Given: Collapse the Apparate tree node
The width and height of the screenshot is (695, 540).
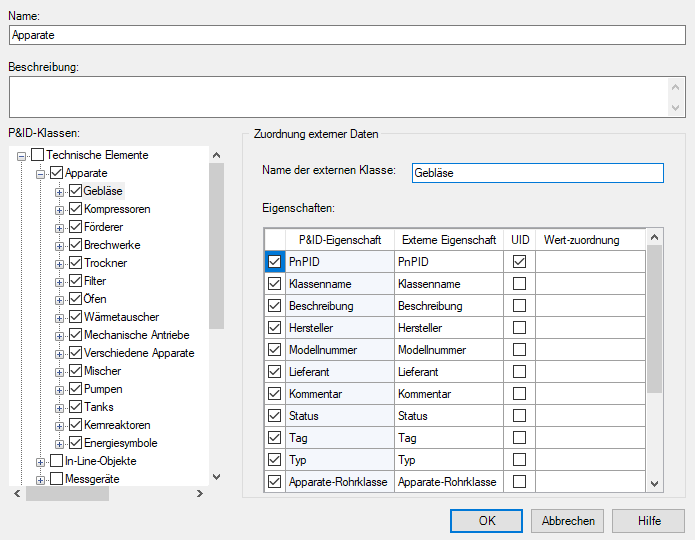Looking at the screenshot, I should pyautogui.click(x=41, y=173).
